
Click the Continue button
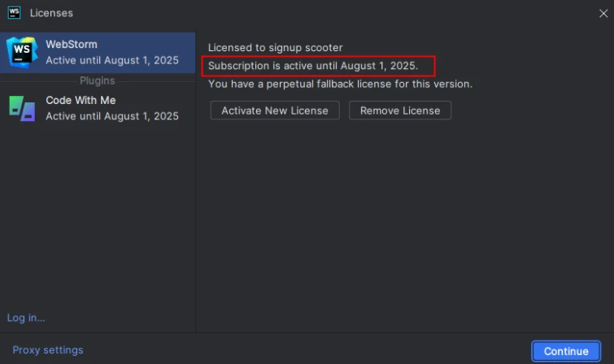point(566,351)
